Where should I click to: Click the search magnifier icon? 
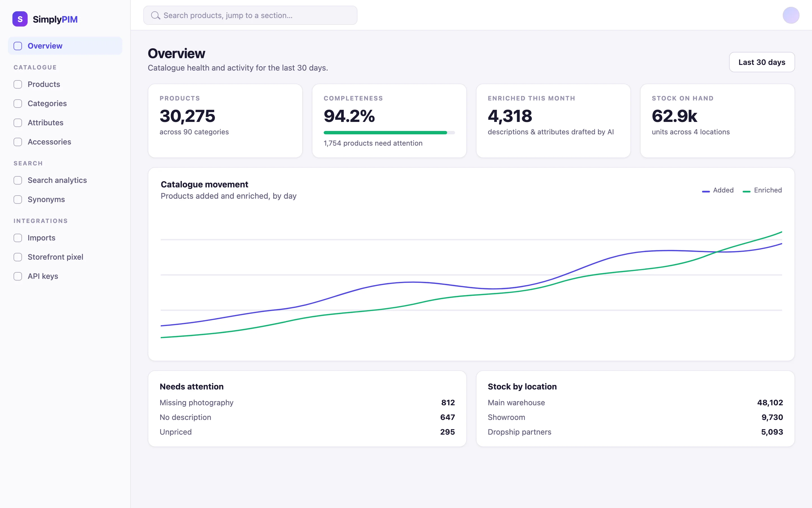tap(155, 16)
